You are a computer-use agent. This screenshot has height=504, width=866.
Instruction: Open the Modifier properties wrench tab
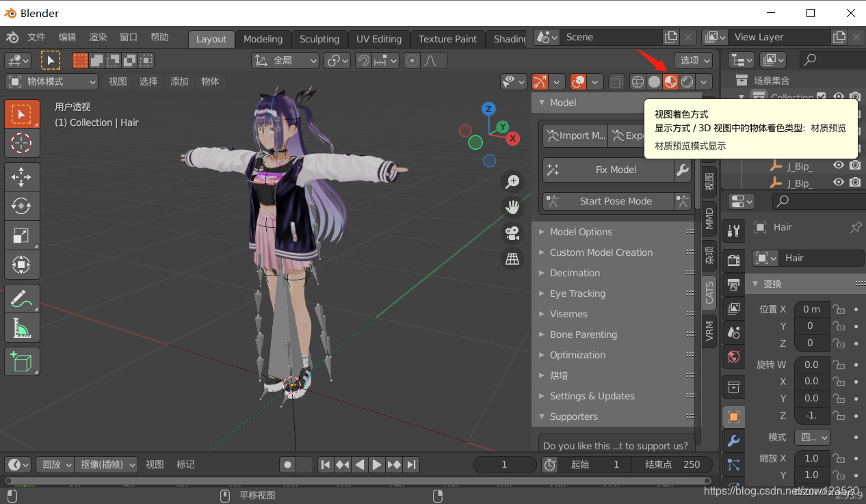coord(733,440)
